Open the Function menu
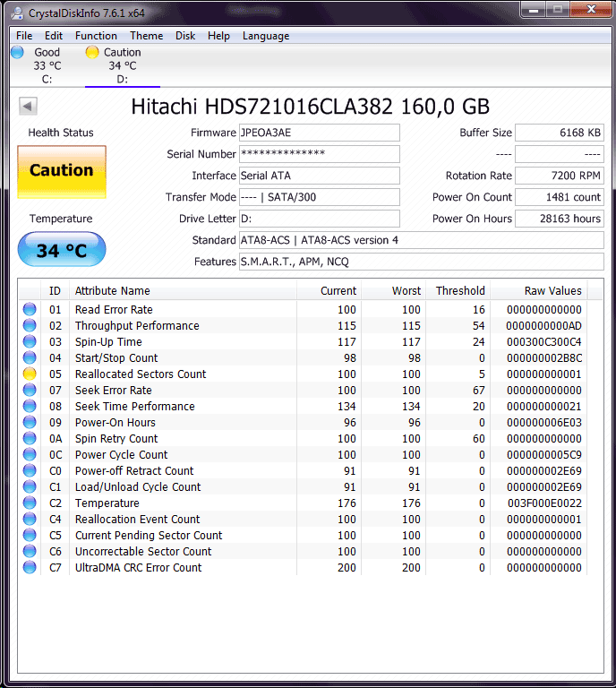Screen dimensions: 616x688 [96, 36]
